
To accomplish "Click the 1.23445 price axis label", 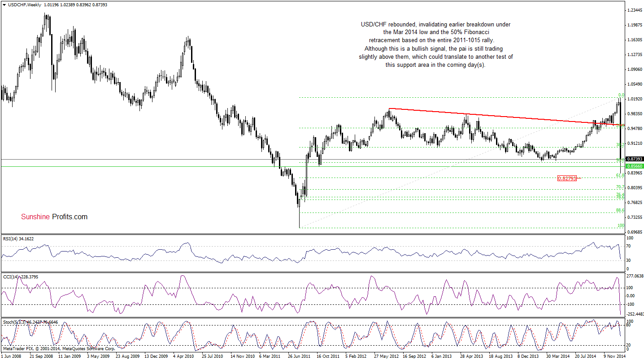I will pyautogui.click(x=634, y=10).
